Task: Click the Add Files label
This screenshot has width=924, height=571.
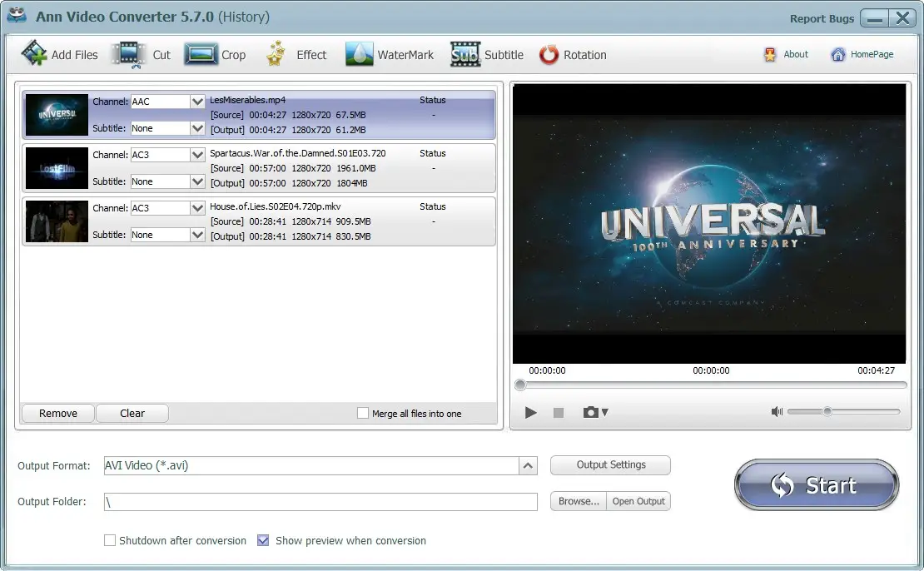Action: tap(75, 55)
